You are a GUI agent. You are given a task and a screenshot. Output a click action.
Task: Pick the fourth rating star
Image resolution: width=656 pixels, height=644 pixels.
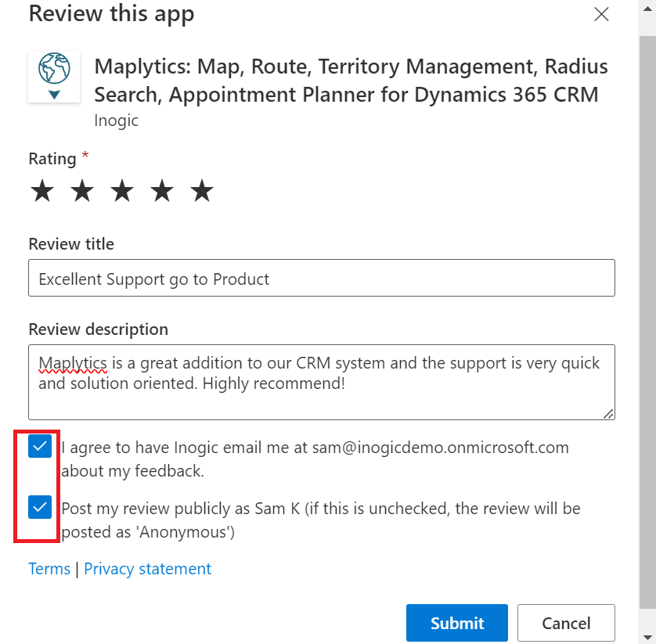(x=162, y=191)
